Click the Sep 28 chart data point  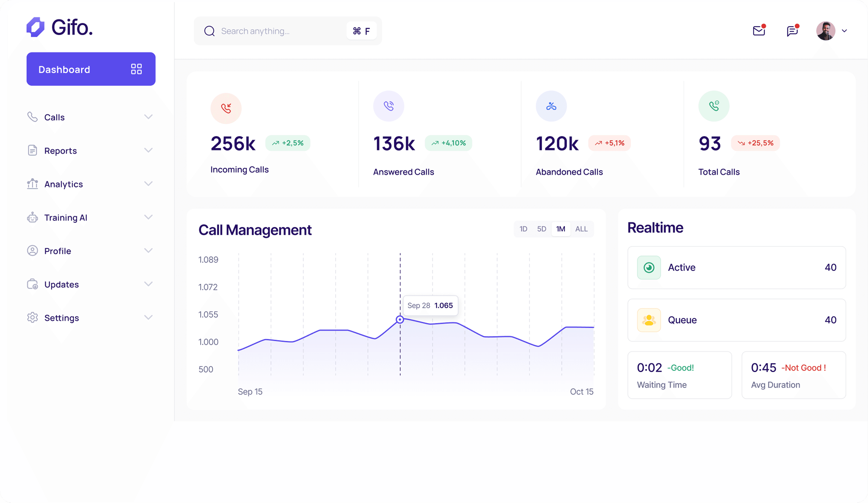click(x=400, y=320)
